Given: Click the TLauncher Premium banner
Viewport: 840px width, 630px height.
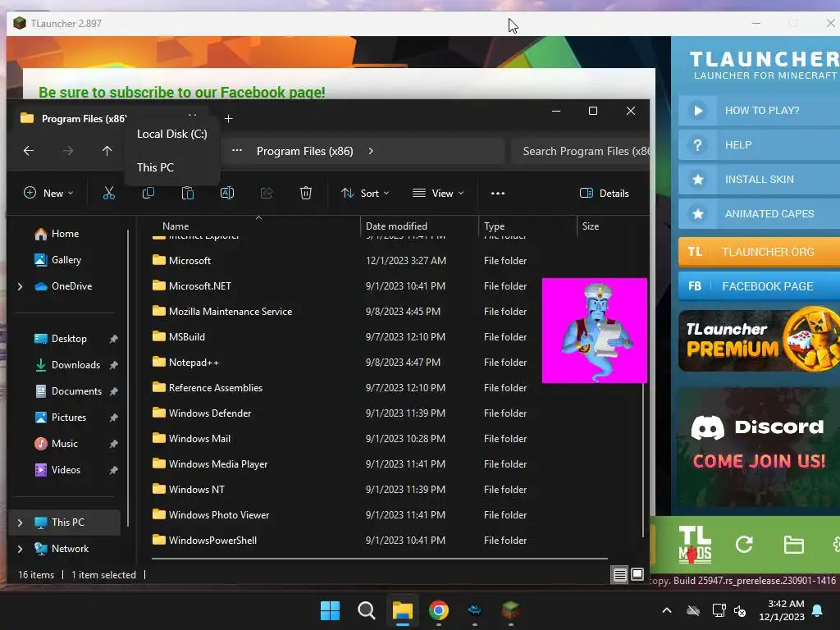Looking at the screenshot, I should (759, 340).
